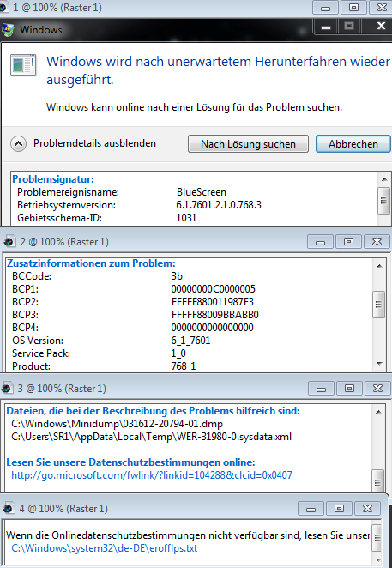Open the erofflps.txt file link

tap(104, 548)
